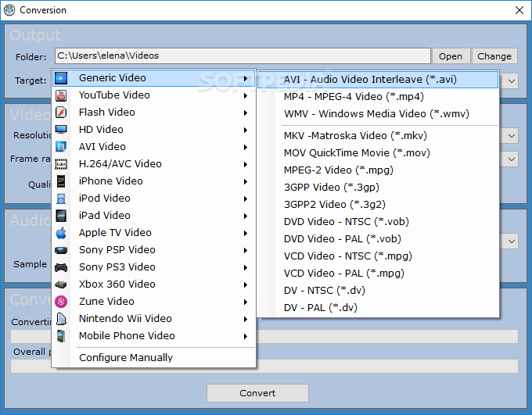Screen dimensions: 532x415
Task: Pick AVI - Audio Video Interleave format
Action: [x=378, y=80]
